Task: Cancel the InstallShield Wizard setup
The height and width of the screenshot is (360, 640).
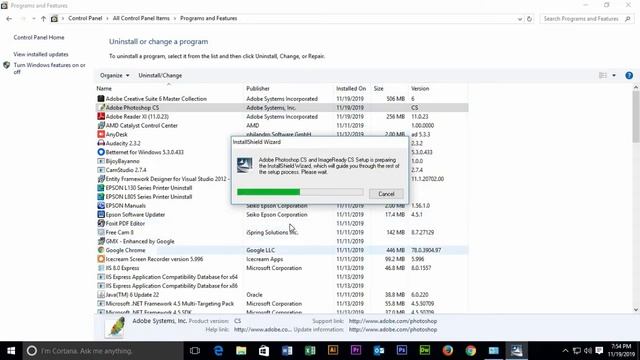Action: [x=386, y=194]
